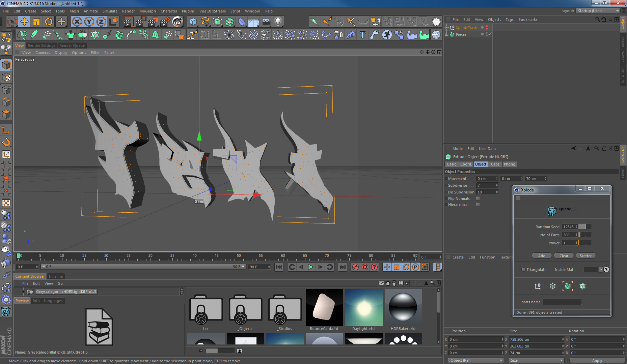Viewport: 627px width, 364px height.
Task: Play the animation forward
Action: (x=311, y=267)
